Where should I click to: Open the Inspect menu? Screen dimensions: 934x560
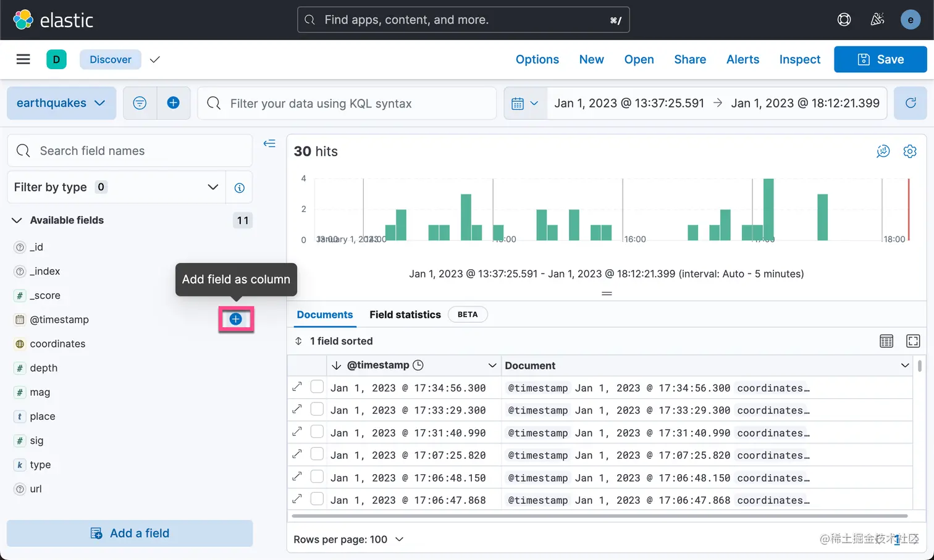pyautogui.click(x=799, y=59)
